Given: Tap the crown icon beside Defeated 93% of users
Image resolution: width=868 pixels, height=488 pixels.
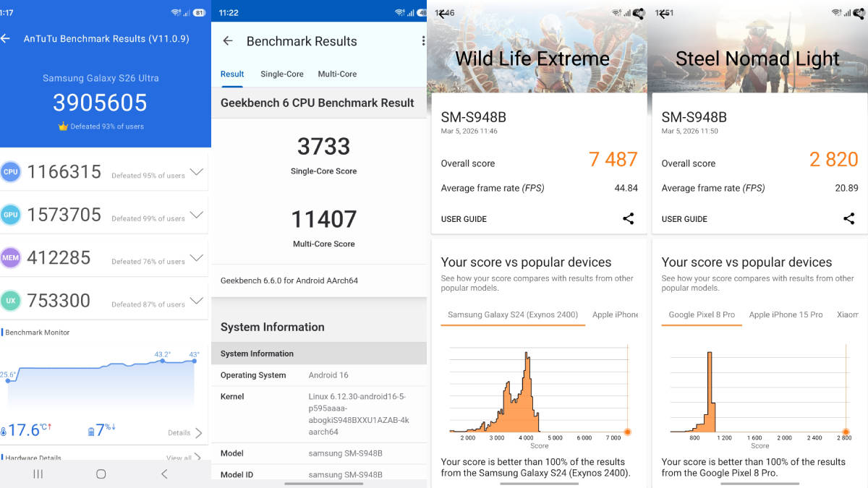Looking at the screenshot, I should pos(63,127).
